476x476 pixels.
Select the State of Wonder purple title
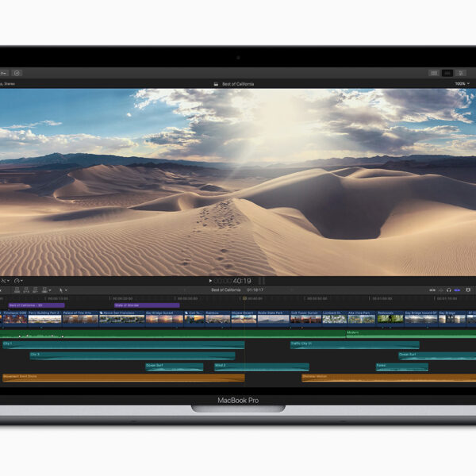click(147, 305)
